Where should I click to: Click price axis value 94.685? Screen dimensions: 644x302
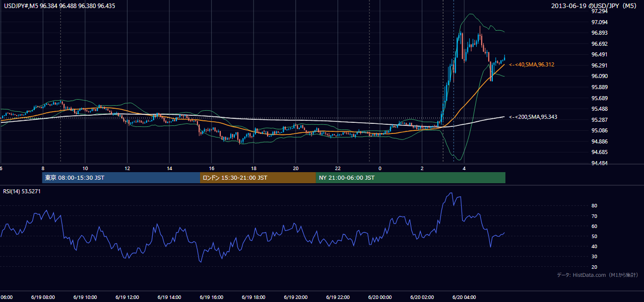pyautogui.click(x=599, y=152)
